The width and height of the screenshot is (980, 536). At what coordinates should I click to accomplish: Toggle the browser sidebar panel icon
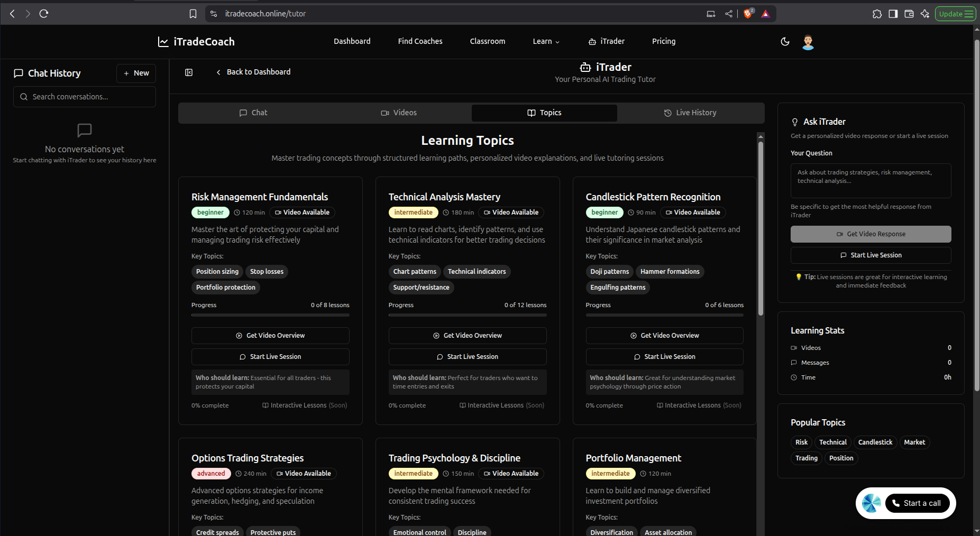point(893,14)
